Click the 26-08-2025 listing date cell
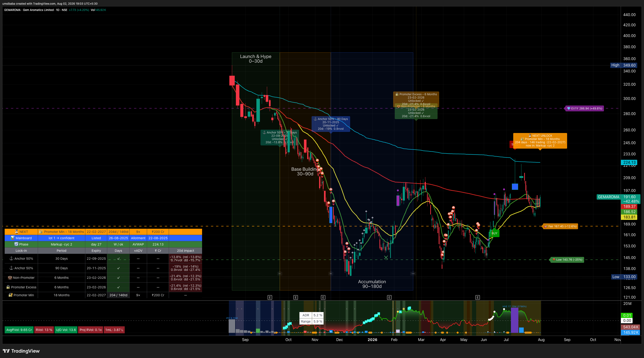This screenshot has height=358, width=644. click(x=118, y=238)
